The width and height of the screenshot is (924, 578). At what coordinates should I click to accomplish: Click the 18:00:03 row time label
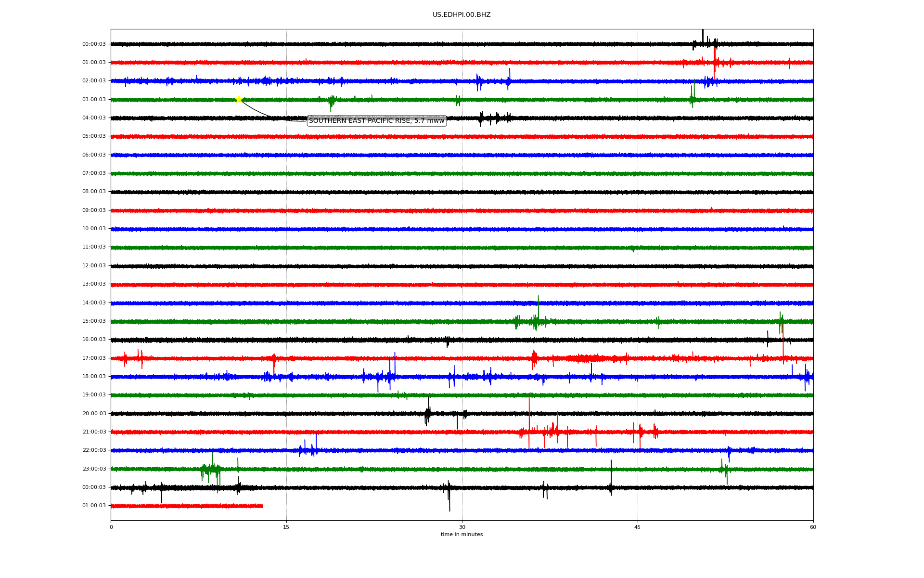click(x=94, y=376)
